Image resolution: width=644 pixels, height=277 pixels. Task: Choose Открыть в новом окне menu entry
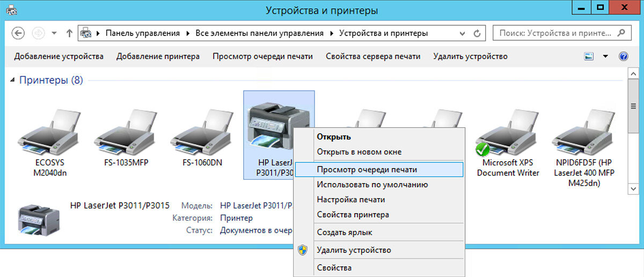click(379, 152)
